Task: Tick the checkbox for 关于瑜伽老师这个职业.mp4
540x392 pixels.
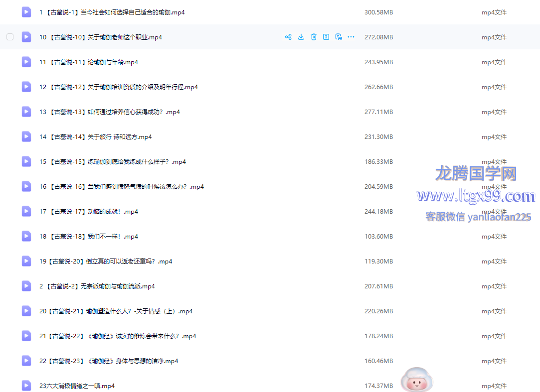Action: (x=10, y=37)
